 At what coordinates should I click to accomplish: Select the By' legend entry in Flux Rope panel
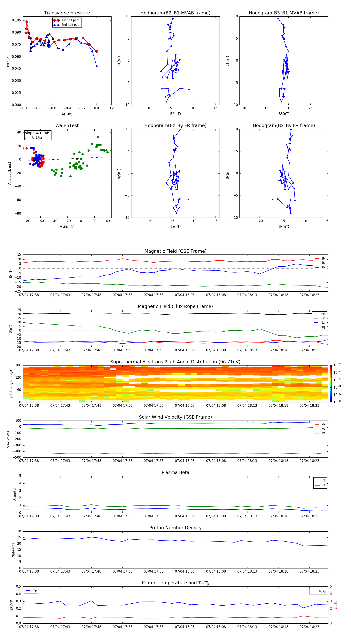320,318
